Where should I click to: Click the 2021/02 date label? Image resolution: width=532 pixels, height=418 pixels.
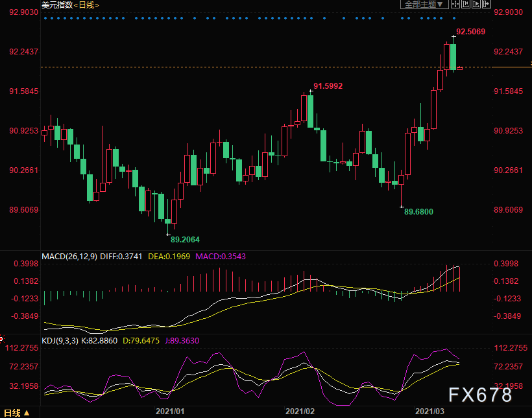coord(300,412)
